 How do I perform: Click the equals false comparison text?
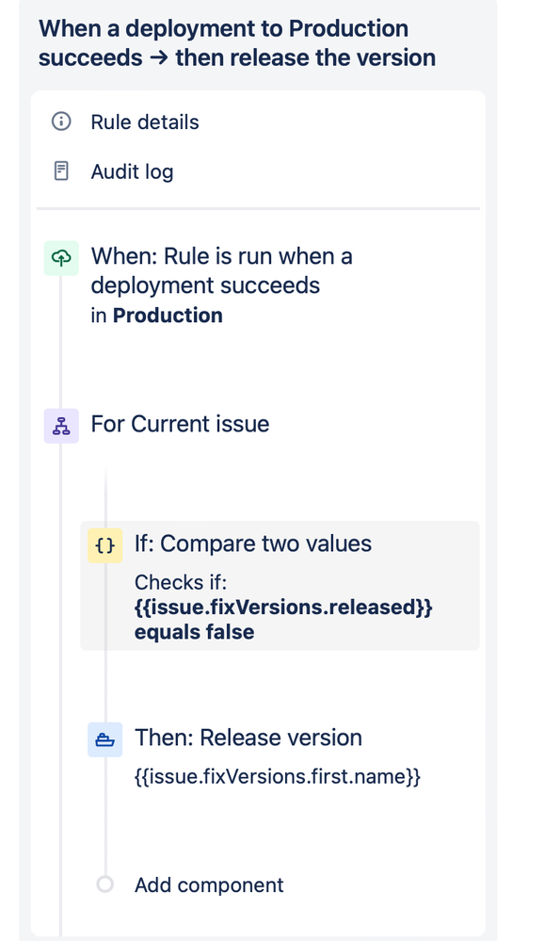pyautogui.click(x=194, y=632)
